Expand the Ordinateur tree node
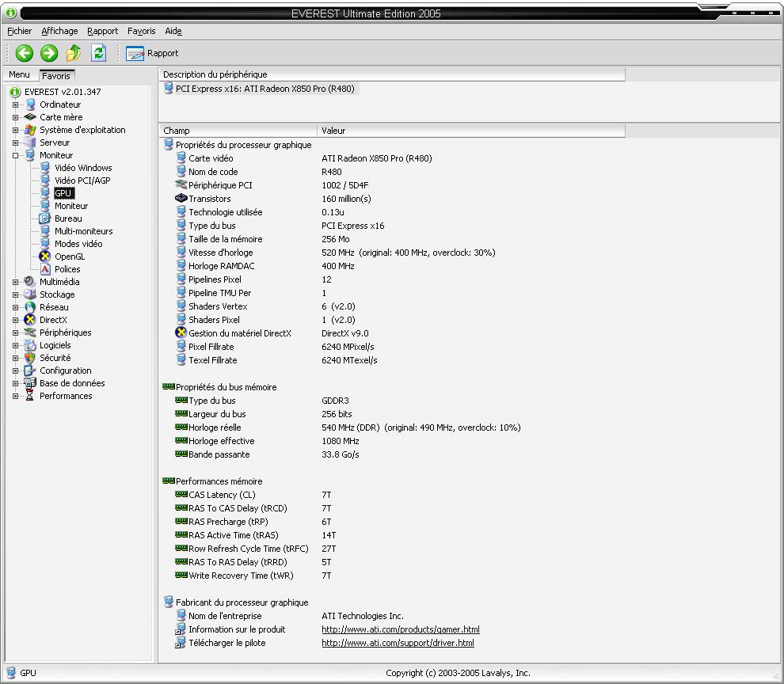The width and height of the screenshot is (784, 684). pyautogui.click(x=16, y=105)
